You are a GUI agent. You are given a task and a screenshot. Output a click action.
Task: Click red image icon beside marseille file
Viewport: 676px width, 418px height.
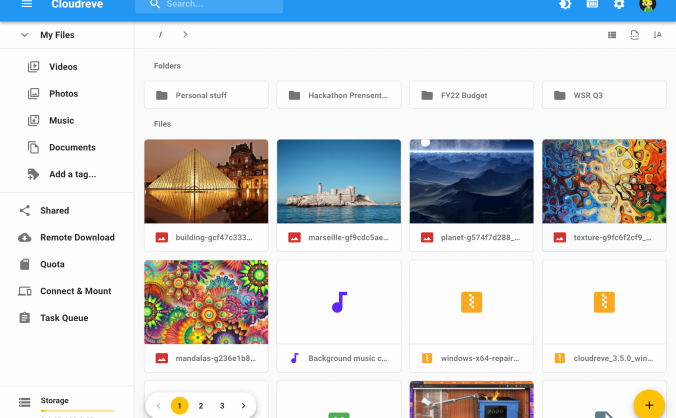point(294,237)
